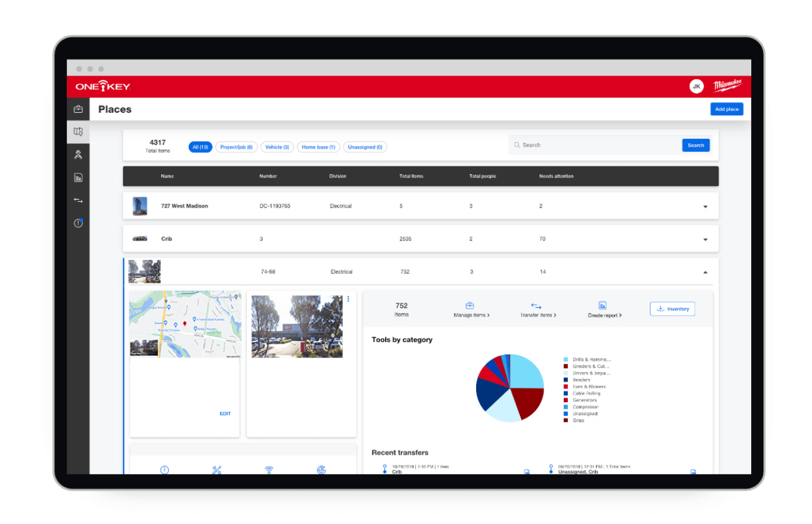Click the wrench service icon below the map
Viewport: 812px width, 524px height.
[x=217, y=470]
